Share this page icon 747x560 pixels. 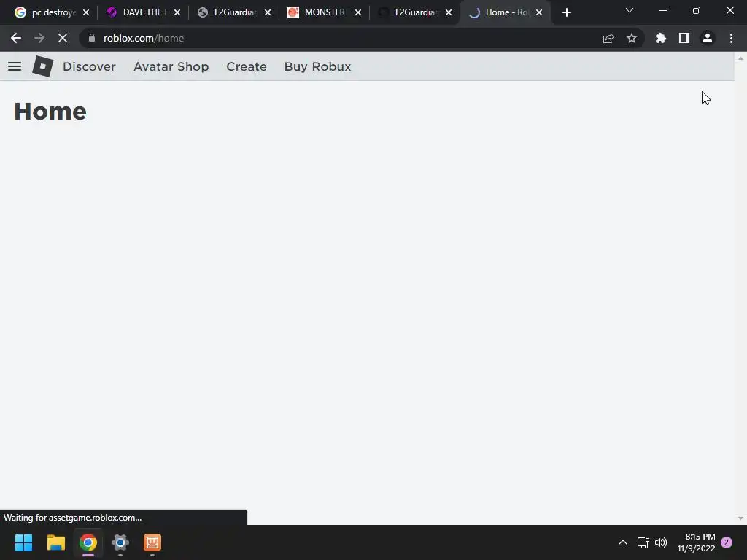click(608, 38)
